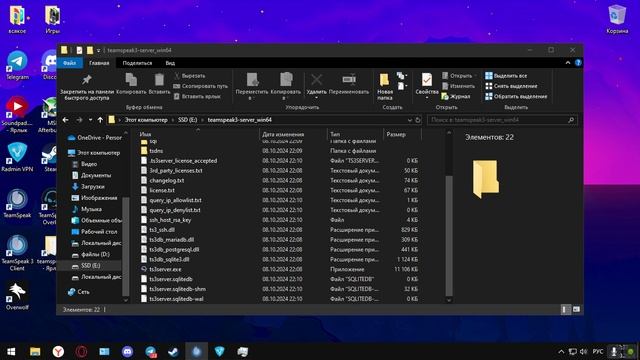
Task: Click the Переименовать rename icon
Action: coord(349,80)
